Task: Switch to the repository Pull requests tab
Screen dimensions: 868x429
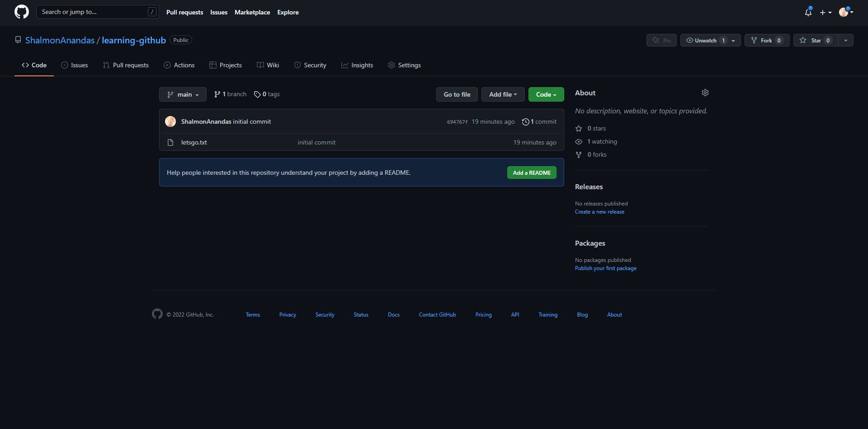Action: (x=126, y=65)
